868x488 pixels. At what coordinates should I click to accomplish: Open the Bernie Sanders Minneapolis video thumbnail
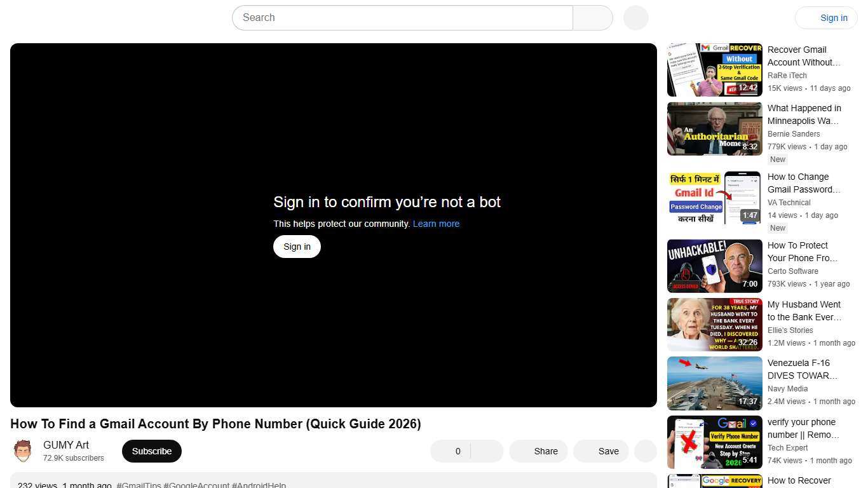click(714, 128)
